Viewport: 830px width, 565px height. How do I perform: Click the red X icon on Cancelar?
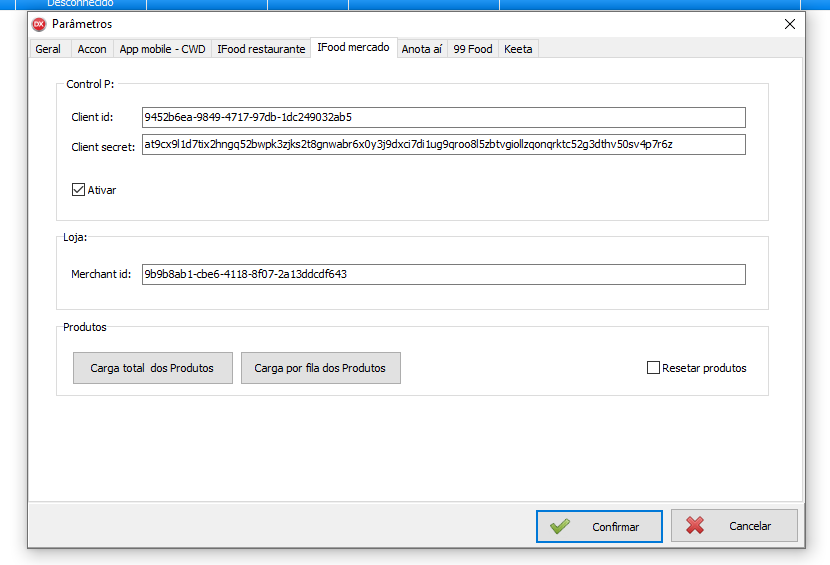click(x=695, y=525)
